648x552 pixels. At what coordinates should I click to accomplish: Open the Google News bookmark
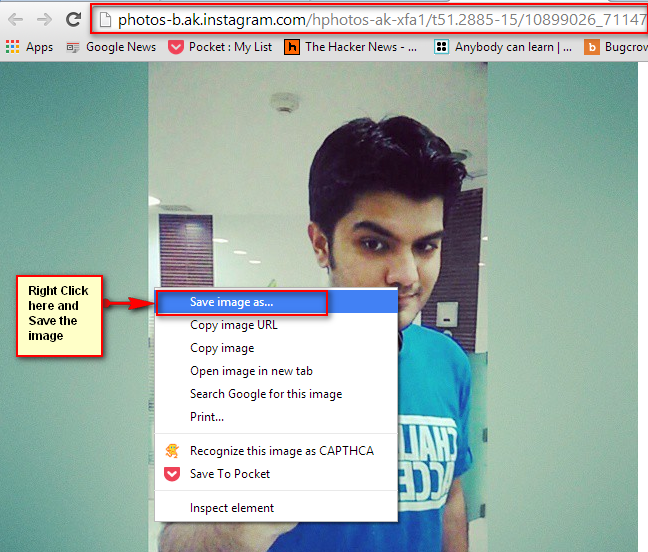pos(121,47)
